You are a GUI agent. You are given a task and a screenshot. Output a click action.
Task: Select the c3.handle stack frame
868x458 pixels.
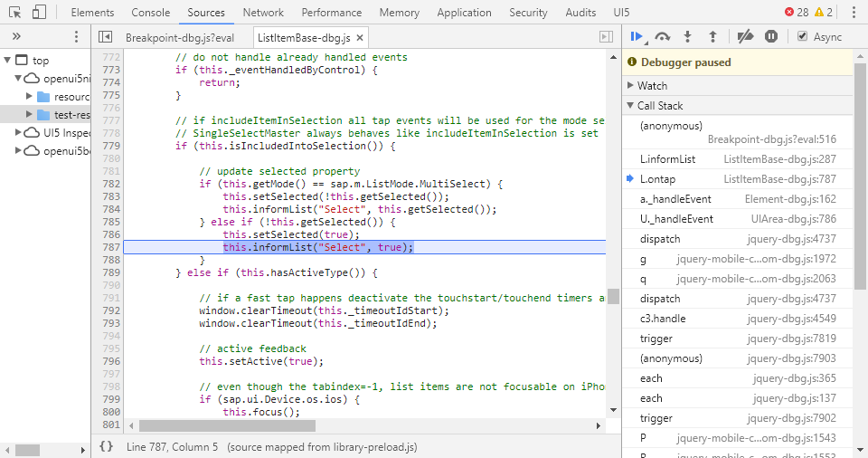[x=738, y=319]
